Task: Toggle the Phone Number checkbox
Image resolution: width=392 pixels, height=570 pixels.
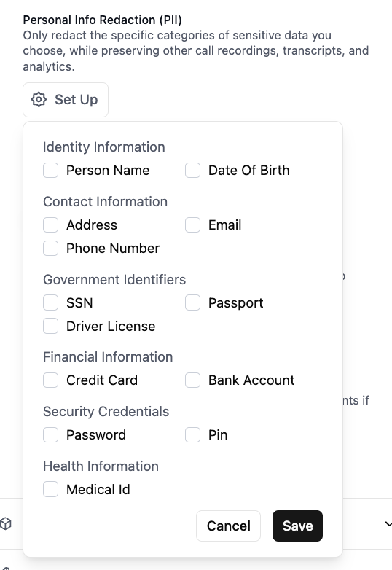Action: click(50, 249)
